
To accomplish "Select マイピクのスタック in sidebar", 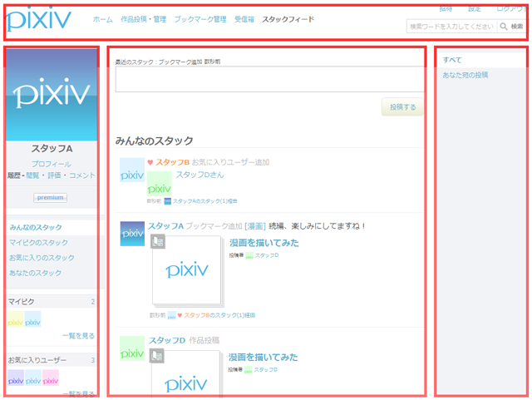I will pyautogui.click(x=38, y=243).
